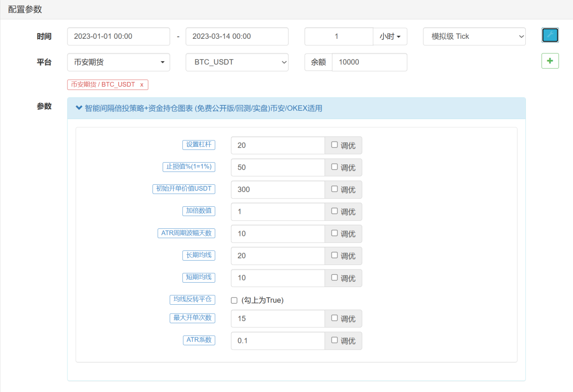The width and height of the screenshot is (573, 392).
Task: Click the ATR周期波幅天数 value field
Action: click(278, 234)
